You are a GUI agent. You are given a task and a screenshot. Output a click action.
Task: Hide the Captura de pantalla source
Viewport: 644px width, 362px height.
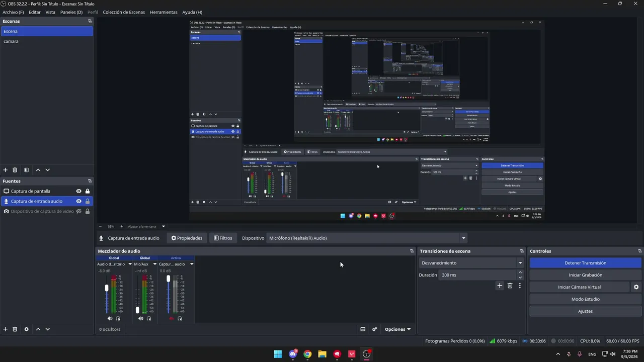(x=78, y=191)
